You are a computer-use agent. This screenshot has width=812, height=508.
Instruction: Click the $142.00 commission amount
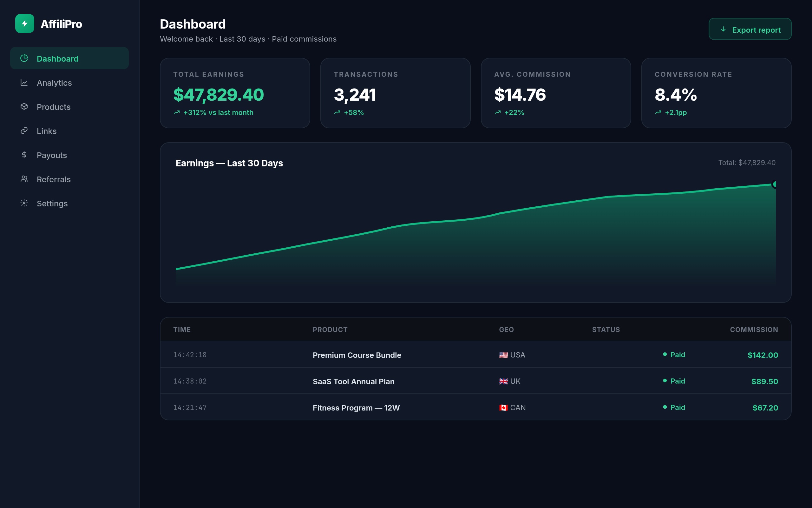click(763, 355)
